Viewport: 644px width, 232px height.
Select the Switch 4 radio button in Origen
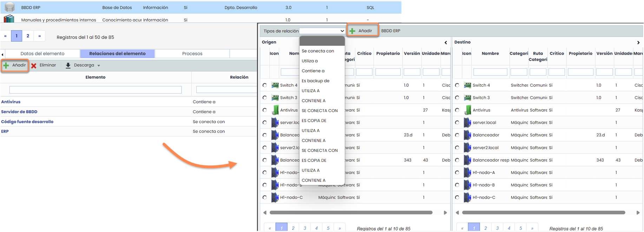pos(265,85)
